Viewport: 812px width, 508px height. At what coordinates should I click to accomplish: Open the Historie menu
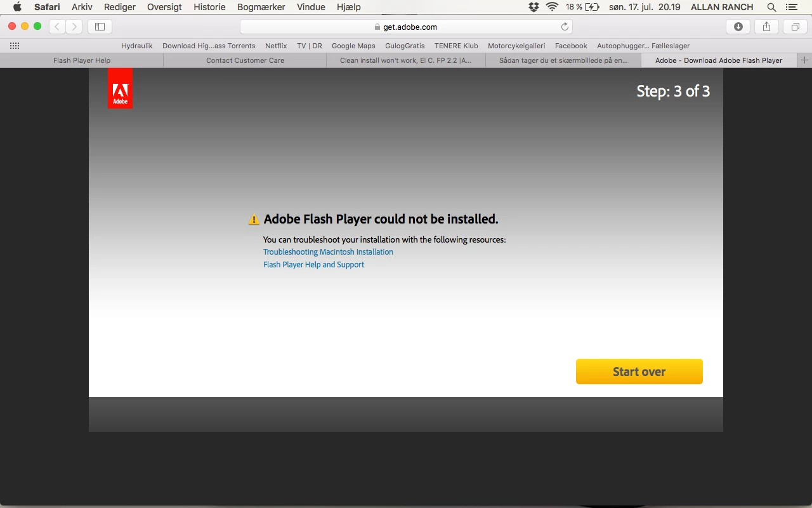pos(209,7)
